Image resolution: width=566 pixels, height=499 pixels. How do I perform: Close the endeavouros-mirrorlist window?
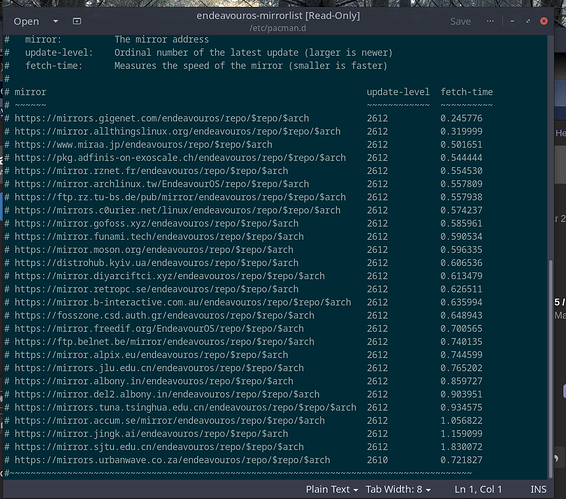544,21
